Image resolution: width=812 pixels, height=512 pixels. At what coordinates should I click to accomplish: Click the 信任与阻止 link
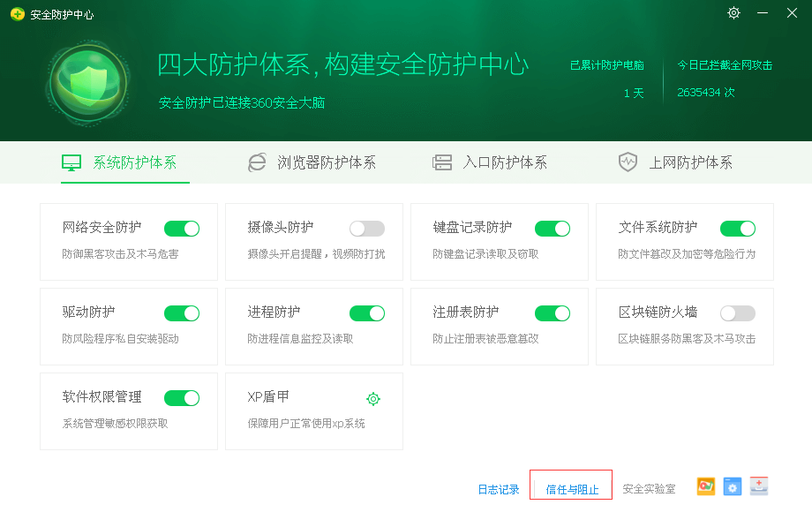[572, 489]
